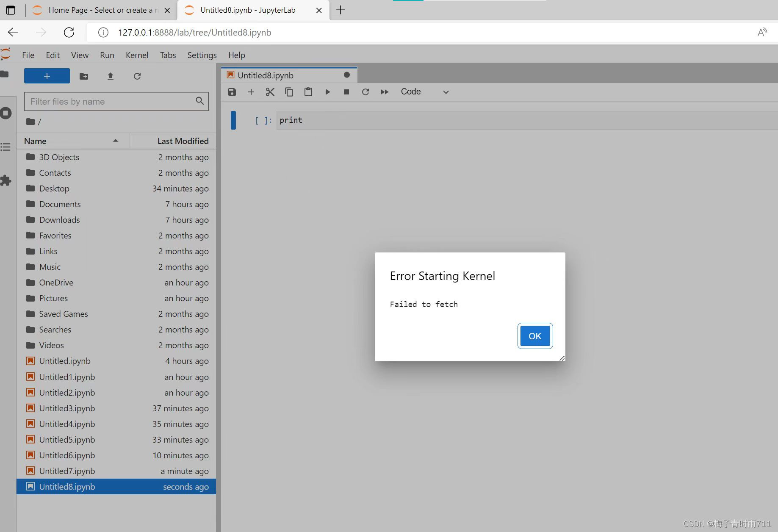
Task: Copy the selected cell using the copy icon
Action: [289, 91]
